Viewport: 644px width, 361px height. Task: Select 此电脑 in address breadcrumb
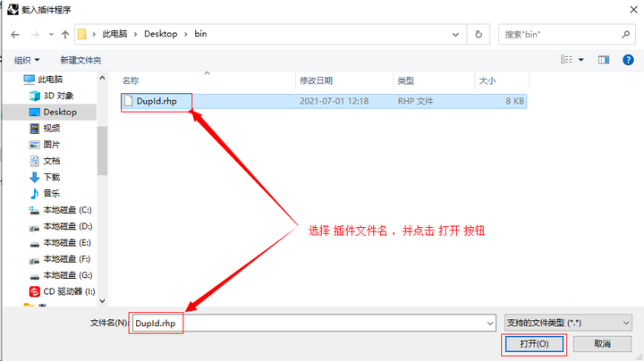click(x=114, y=34)
